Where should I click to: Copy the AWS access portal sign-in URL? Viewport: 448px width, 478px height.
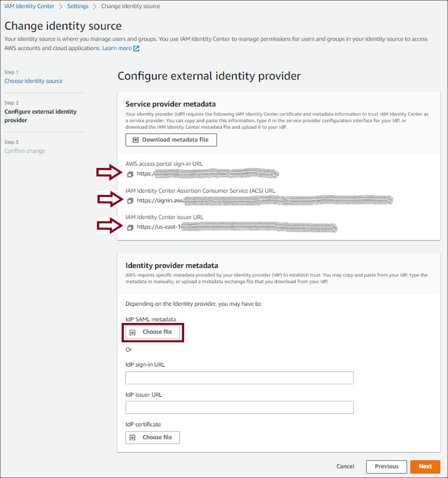(x=130, y=174)
